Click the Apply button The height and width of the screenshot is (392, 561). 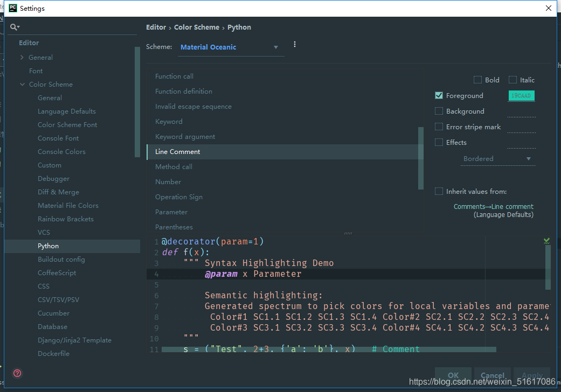[532, 375]
